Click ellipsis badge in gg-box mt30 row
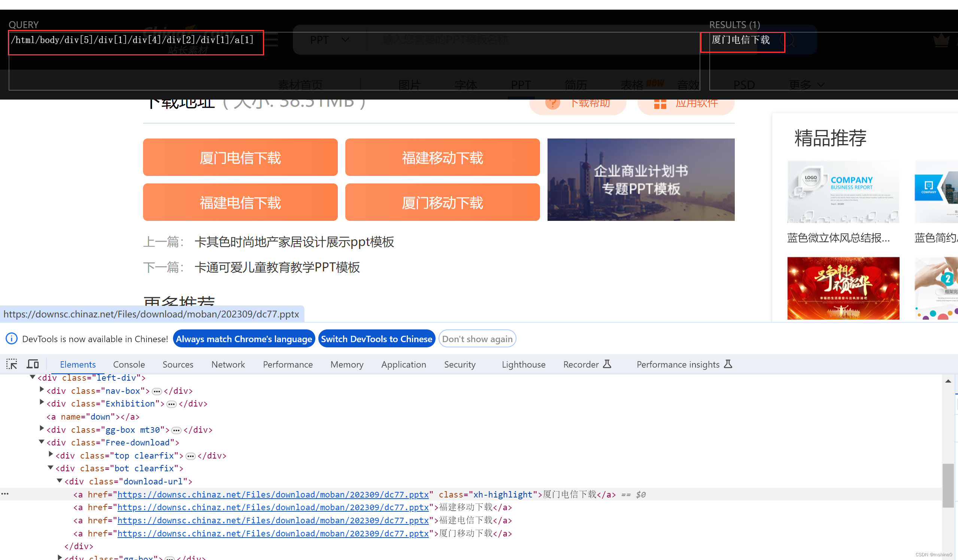 (177, 430)
